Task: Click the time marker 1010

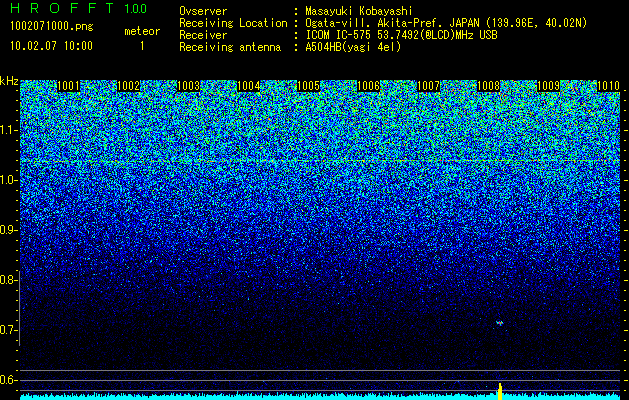Action: pyautogui.click(x=609, y=86)
